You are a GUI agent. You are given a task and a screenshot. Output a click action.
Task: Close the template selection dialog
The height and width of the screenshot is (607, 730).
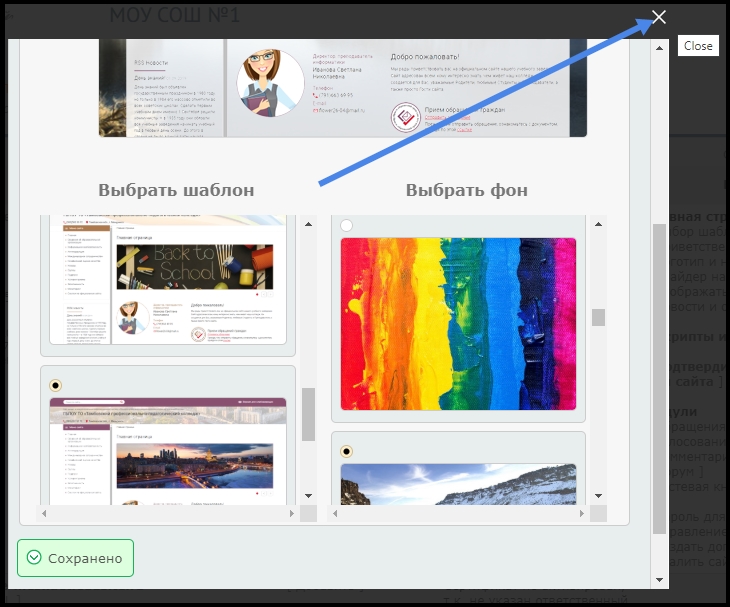click(659, 17)
